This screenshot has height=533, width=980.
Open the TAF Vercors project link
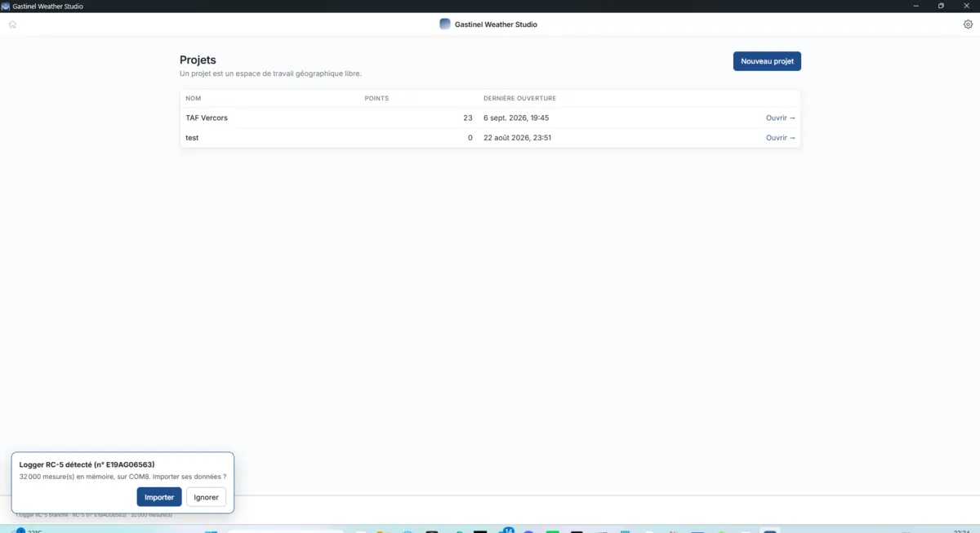tap(781, 118)
